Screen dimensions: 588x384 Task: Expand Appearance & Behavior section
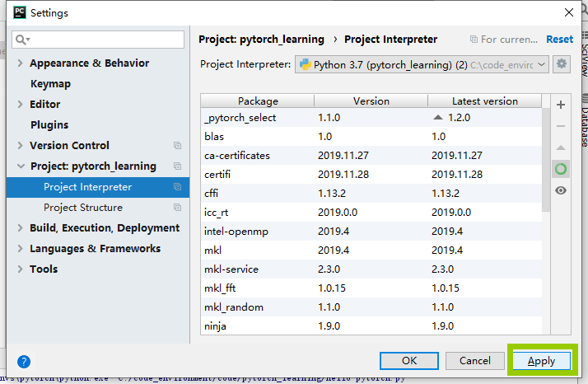(x=21, y=63)
